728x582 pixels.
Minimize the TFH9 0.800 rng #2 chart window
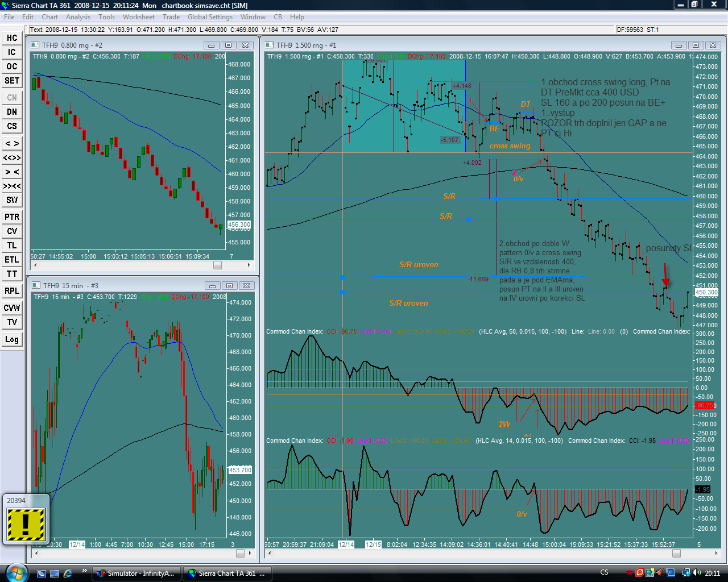[x=211, y=45]
